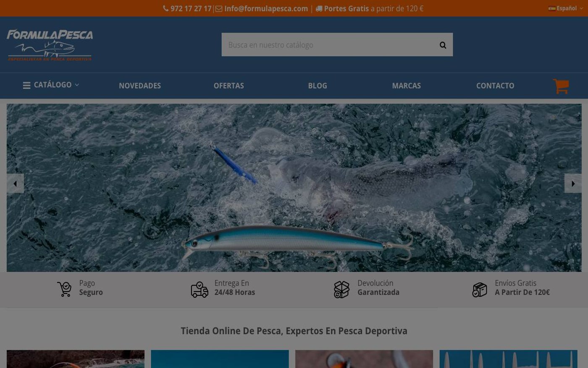Viewport: 588px width, 368px height.
Task: Open the Catálogo menu
Action: tap(51, 85)
